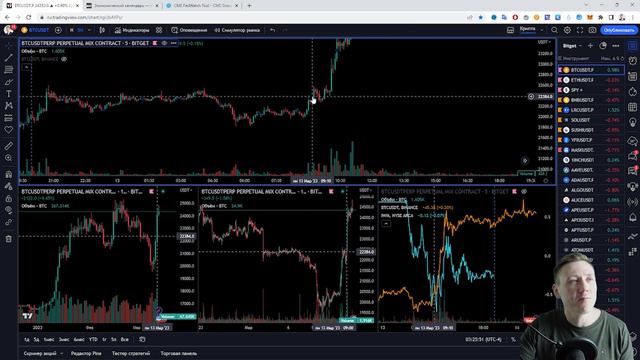Open USDT currency dropdown on middle chart

coord(366,191)
